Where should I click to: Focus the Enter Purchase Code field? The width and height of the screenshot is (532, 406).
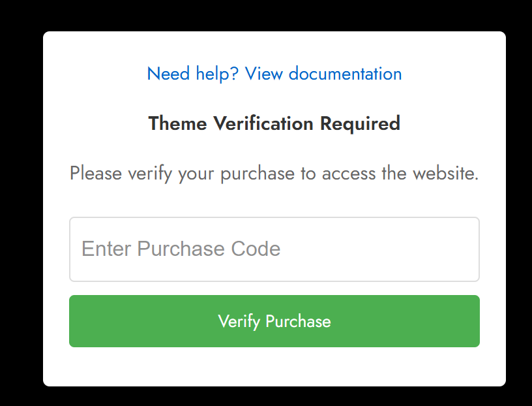pyautogui.click(x=274, y=249)
